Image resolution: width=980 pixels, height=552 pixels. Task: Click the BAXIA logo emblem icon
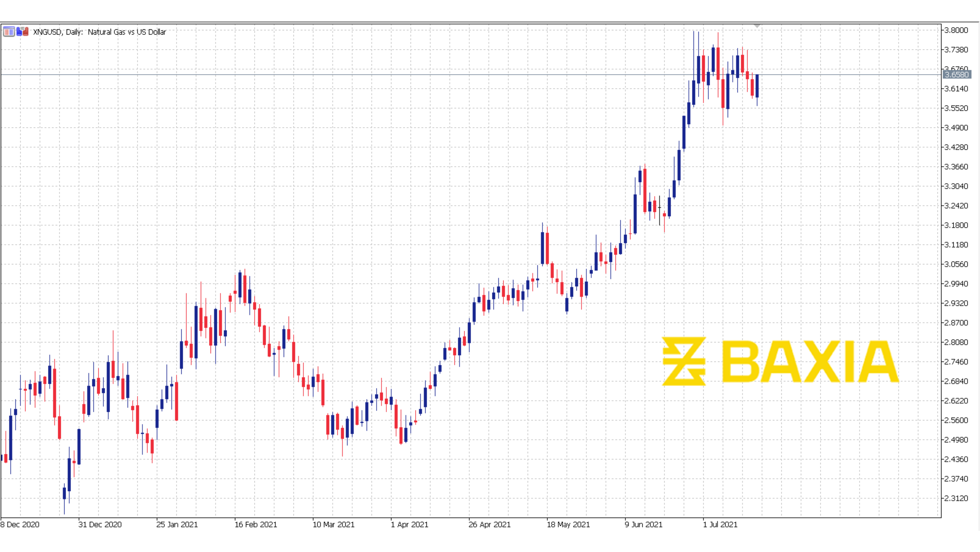(684, 361)
